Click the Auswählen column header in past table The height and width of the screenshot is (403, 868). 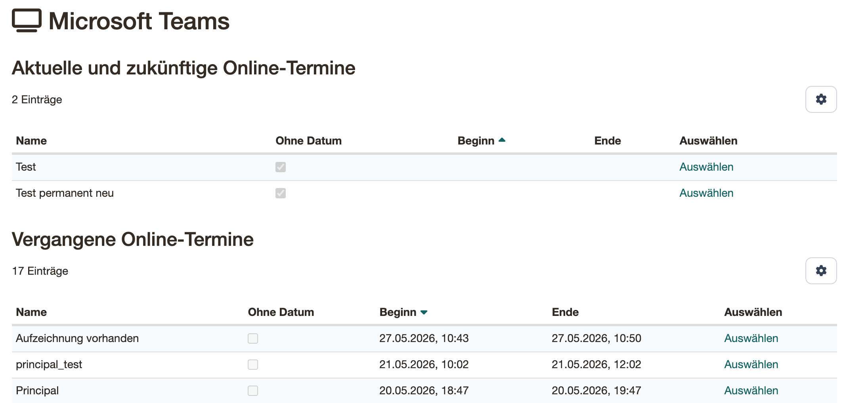coord(753,312)
